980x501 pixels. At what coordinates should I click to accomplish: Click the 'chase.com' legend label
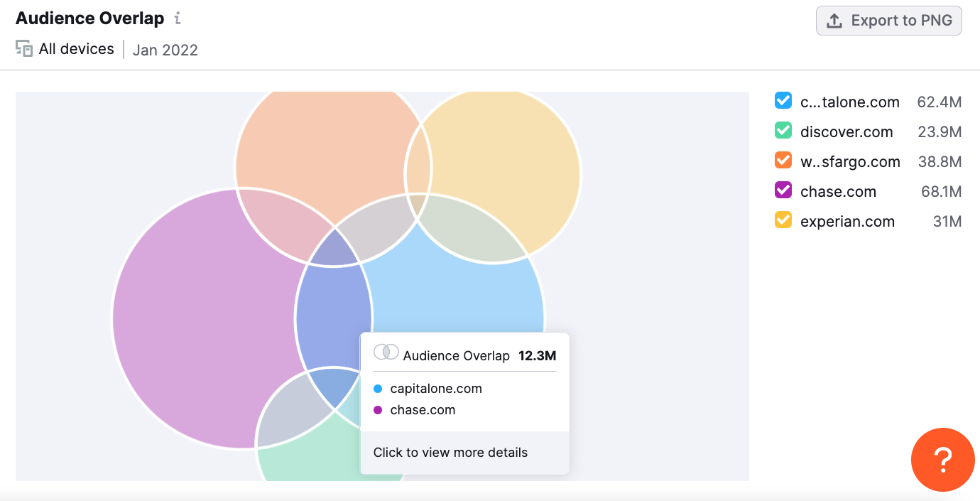click(838, 192)
